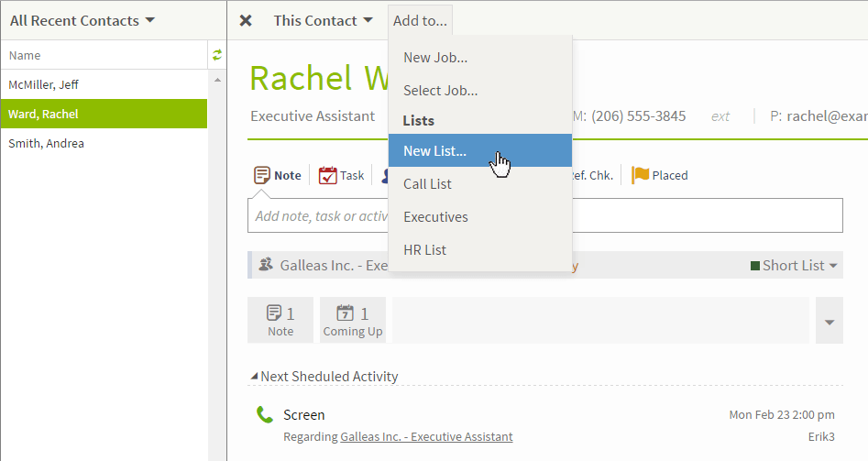This screenshot has width=868, height=461.
Task: Click the Add note, task or activity field
Action: (545, 215)
